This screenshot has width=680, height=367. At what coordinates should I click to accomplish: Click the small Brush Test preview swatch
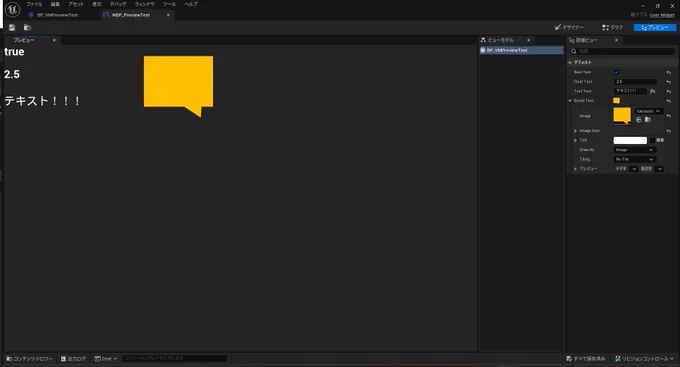tap(616, 101)
